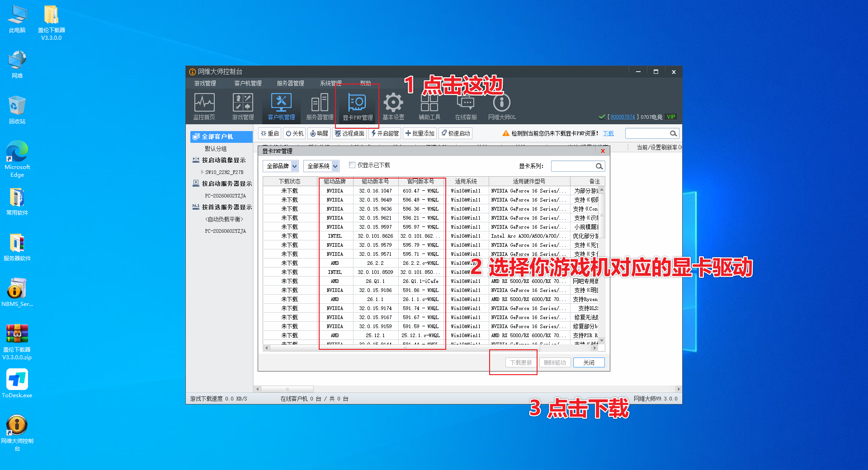Open the 基本设置 gear icon
The height and width of the screenshot is (470, 868).
pyautogui.click(x=393, y=107)
